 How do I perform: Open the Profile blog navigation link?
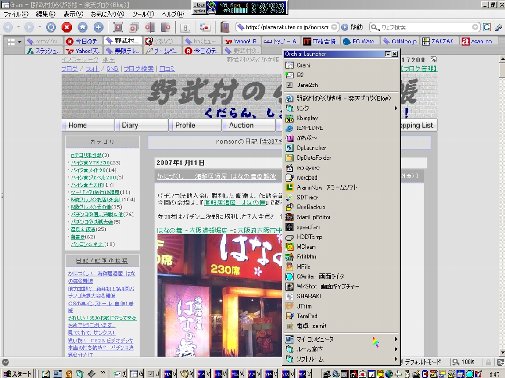[195, 125]
